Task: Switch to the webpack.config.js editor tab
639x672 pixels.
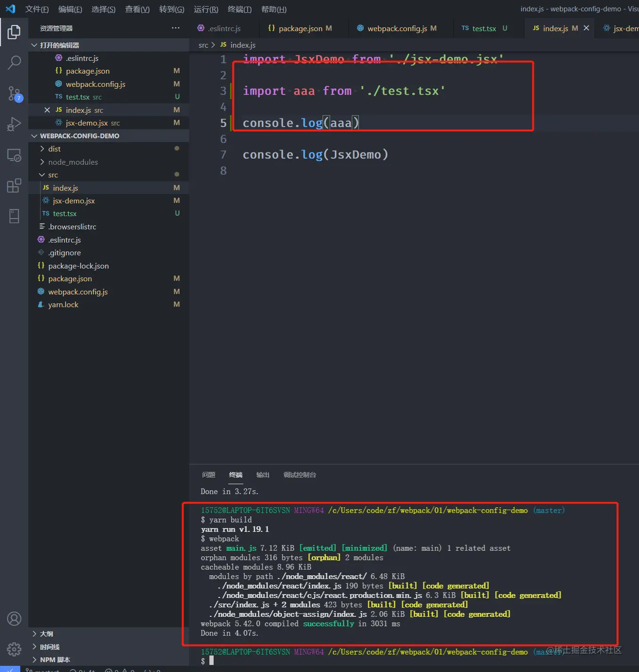Action: click(x=401, y=28)
